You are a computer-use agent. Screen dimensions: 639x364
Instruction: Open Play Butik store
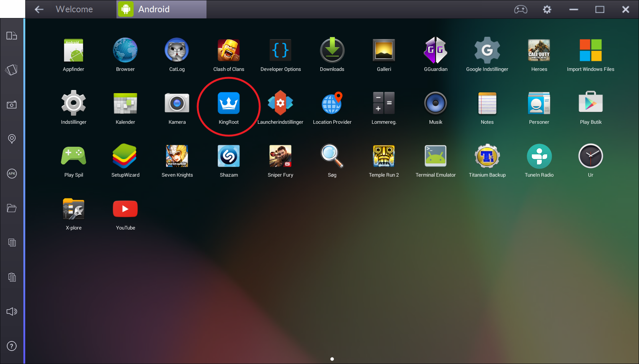coord(591,102)
